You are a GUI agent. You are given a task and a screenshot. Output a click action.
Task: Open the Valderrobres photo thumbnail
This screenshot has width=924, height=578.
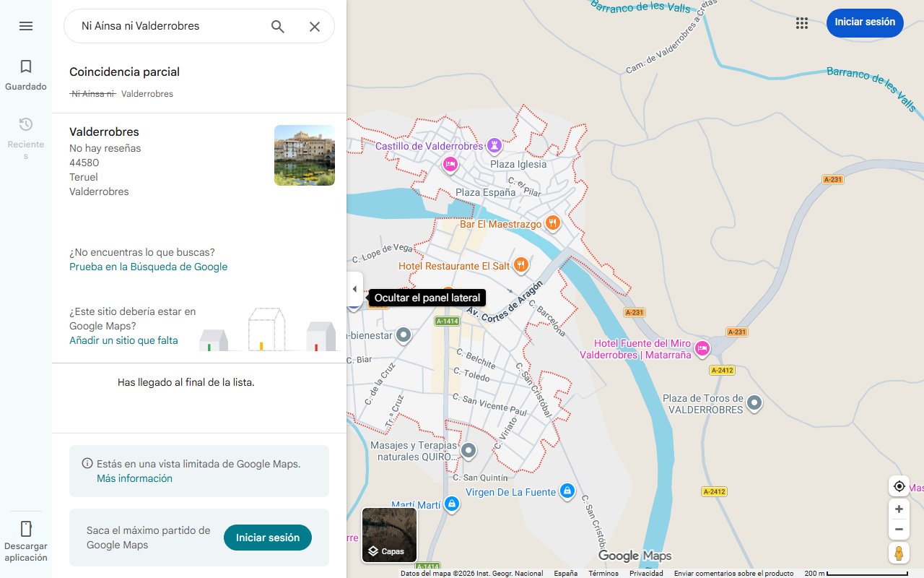[304, 155]
